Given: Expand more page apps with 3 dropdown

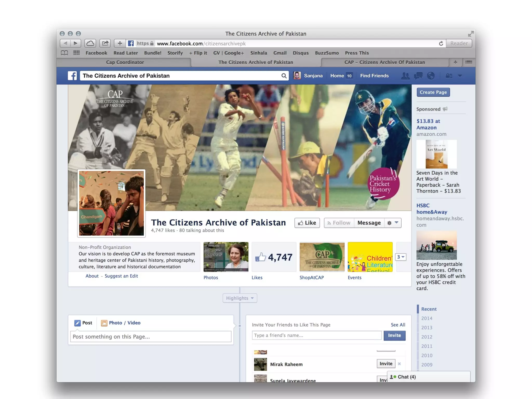Looking at the screenshot, I should [x=401, y=257].
